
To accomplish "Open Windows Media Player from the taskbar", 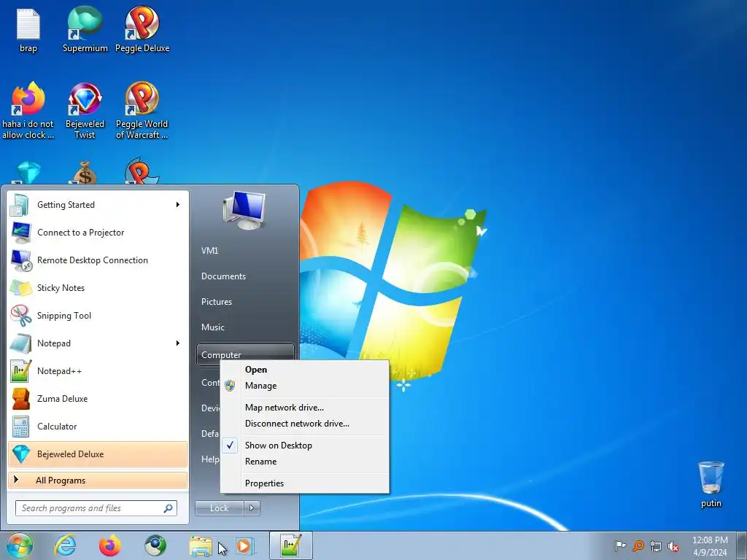I will point(245,545).
